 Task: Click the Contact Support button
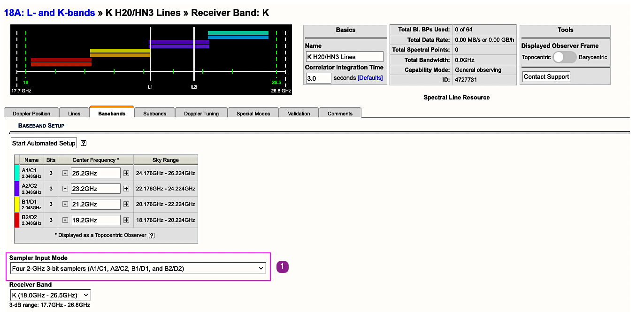[x=546, y=77]
